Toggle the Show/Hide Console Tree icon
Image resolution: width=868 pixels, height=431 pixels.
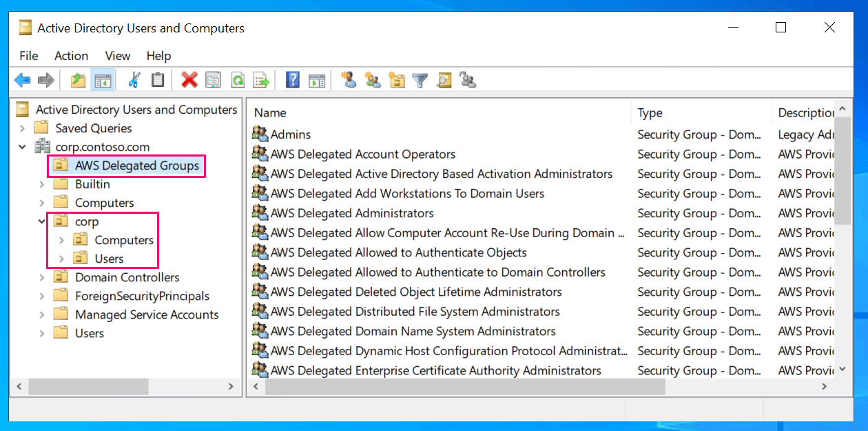tap(103, 81)
